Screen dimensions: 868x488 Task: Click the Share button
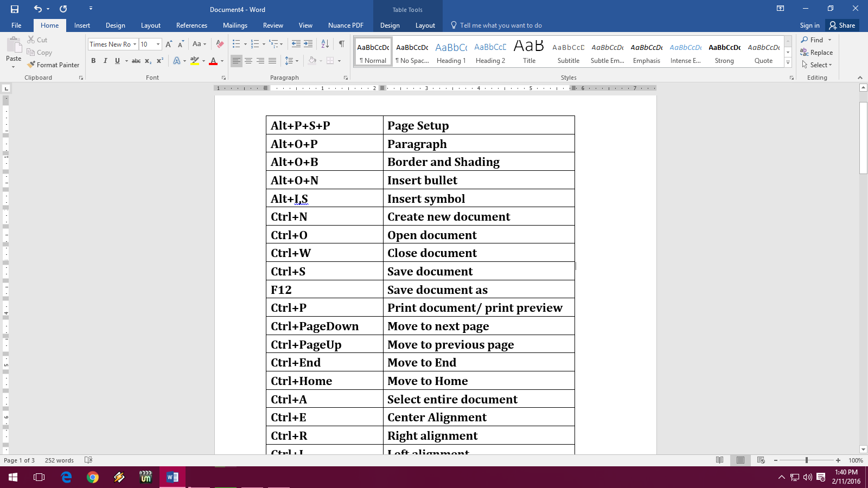coord(843,25)
